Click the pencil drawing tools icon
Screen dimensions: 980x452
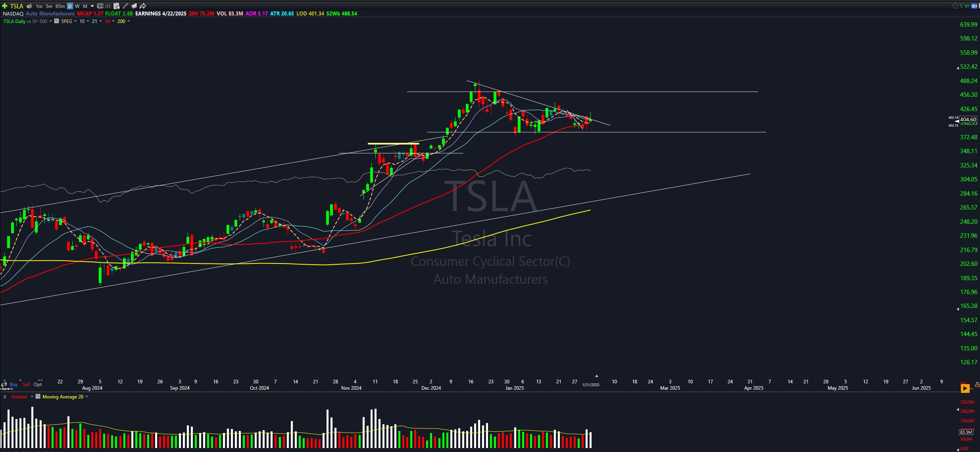pos(125,6)
